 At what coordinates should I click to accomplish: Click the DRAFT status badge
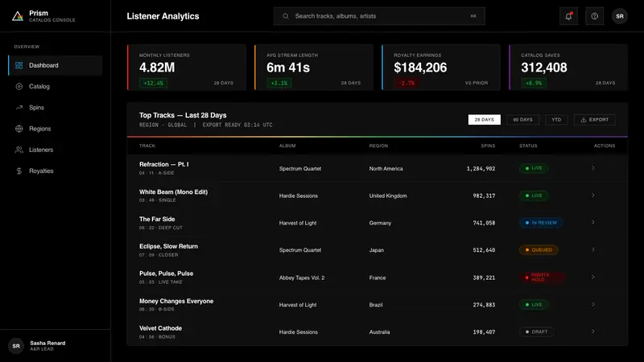click(536, 331)
